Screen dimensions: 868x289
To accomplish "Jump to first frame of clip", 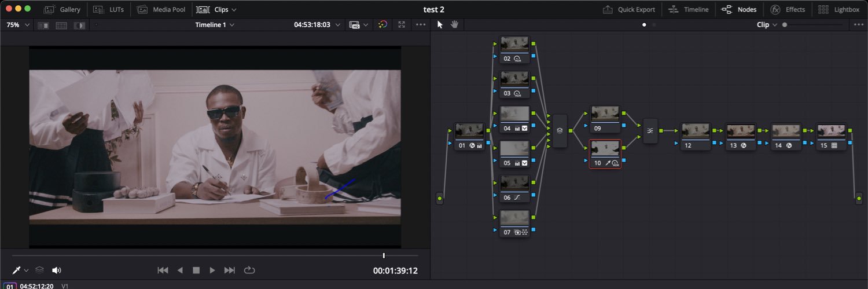I will pyautogui.click(x=163, y=270).
